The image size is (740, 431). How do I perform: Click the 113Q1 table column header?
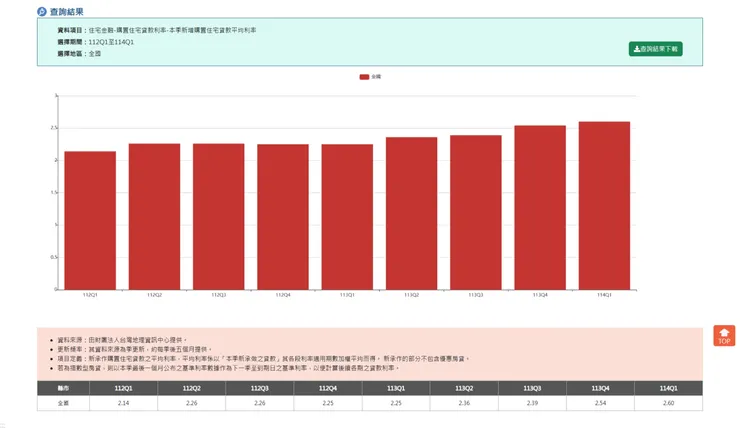point(396,388)
